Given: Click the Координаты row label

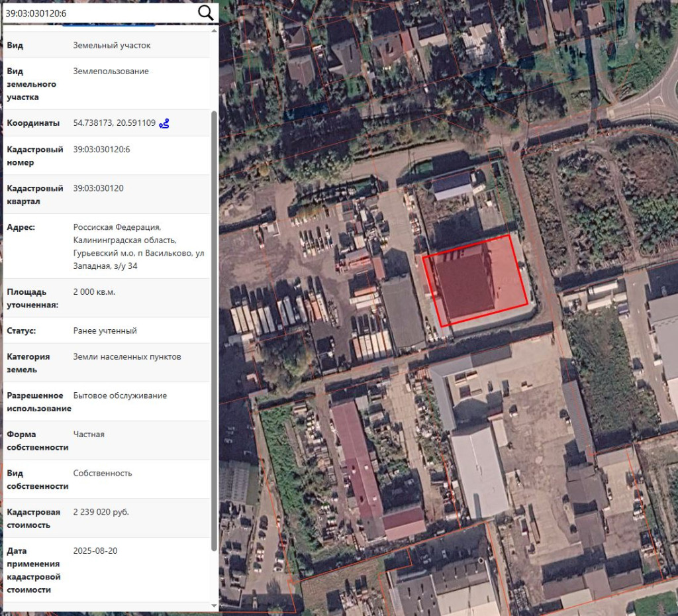Looking at the screenshot, I should click(x=33, y=123).
